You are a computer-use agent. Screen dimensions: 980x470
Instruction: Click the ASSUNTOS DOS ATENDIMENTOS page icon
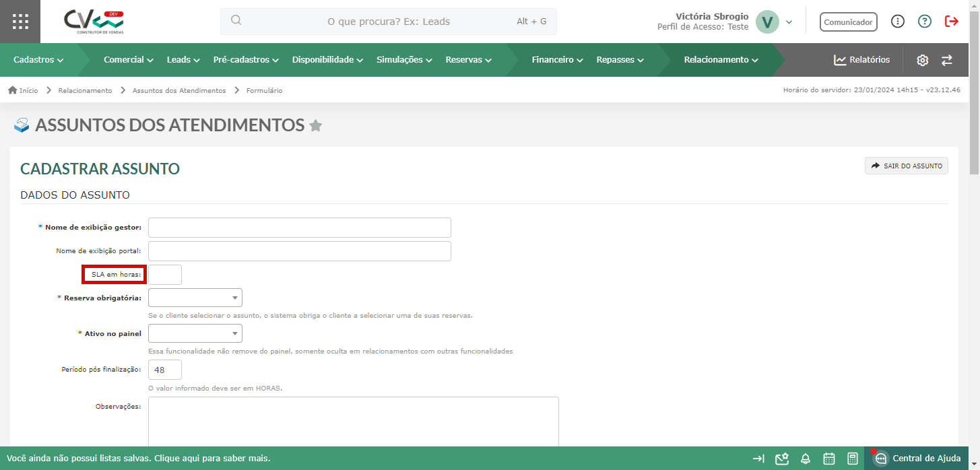(x=22, y=125)
